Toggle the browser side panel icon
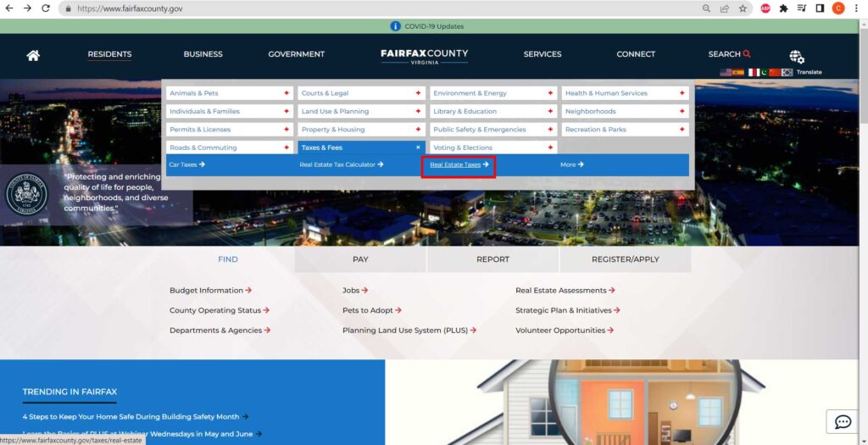This screenshot has width=868, height=445. [820, 8]
